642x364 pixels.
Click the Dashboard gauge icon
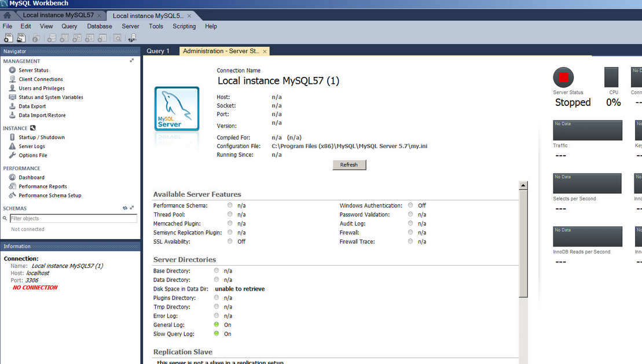12,177
